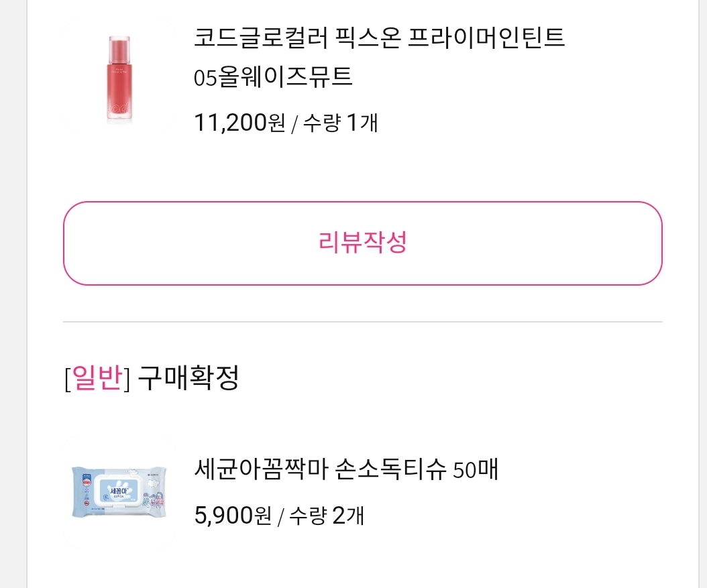Open the 세균아꼼짝마 tissue pack thumbnail
Image resolution: width=707 pixels, height=588 pixels.
pos(119,493)
